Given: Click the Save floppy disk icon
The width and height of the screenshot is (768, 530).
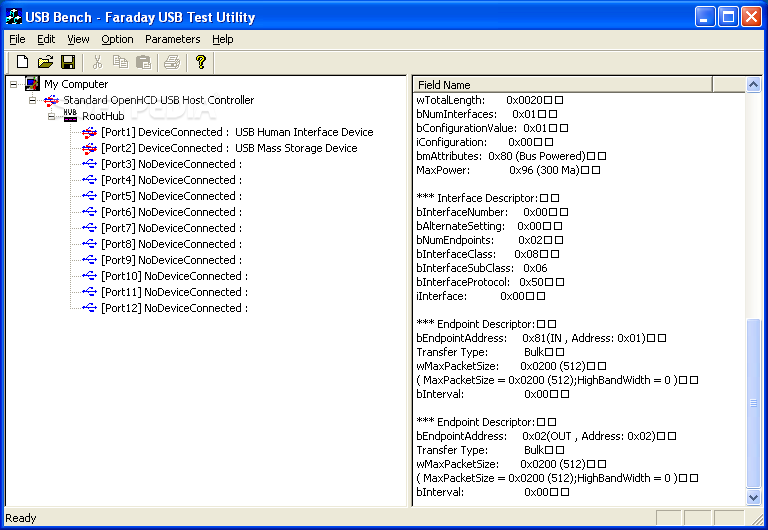Looking at the screenshot, I should 68,62.
